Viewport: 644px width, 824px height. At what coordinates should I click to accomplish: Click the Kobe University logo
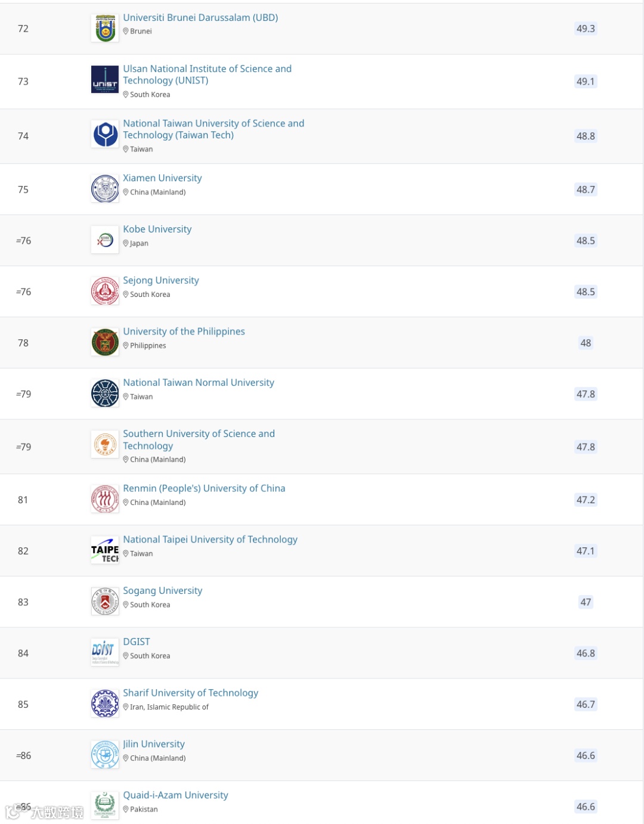[x=105, y=240]
